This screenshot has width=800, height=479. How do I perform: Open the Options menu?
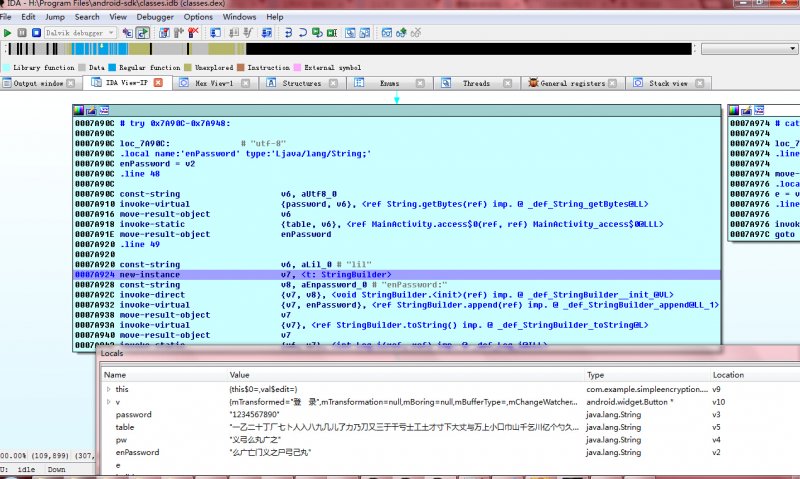tap(198, 17)
